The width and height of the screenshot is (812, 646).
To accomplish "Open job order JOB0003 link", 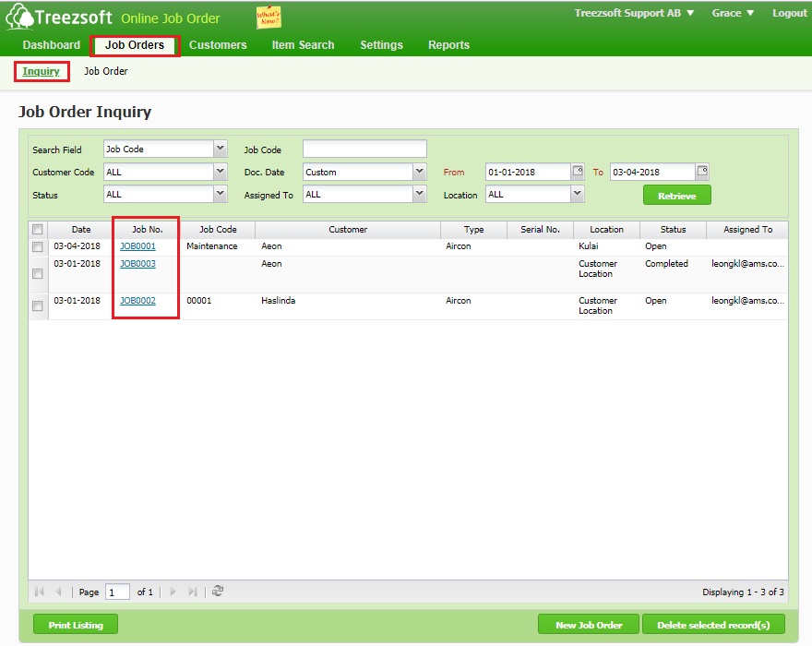I will click(137, 264).
